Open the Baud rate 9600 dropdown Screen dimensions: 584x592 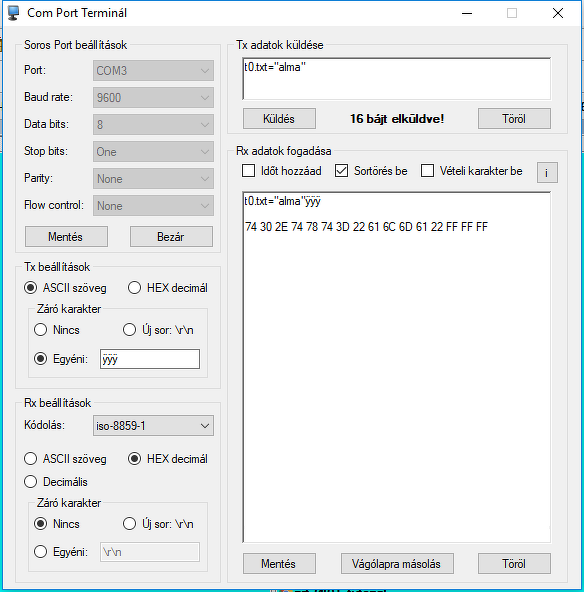[x=153, y=98]
